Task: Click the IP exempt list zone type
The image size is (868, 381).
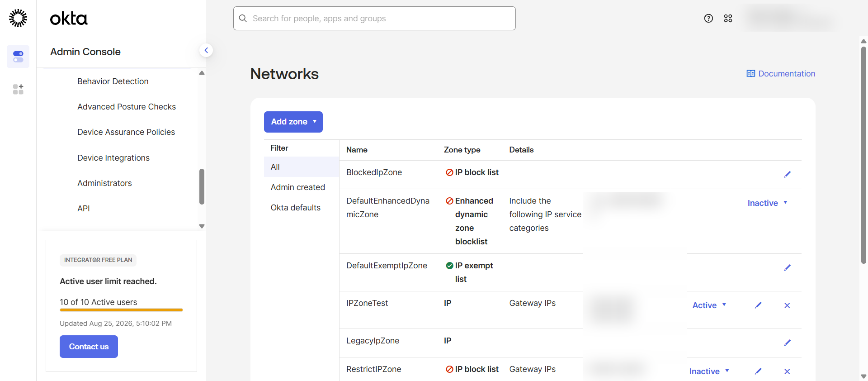Action: [470, 272]
